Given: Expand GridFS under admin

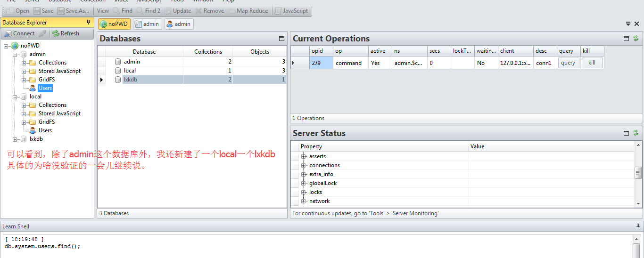Looking at the screenshot, I should (24, 80).
